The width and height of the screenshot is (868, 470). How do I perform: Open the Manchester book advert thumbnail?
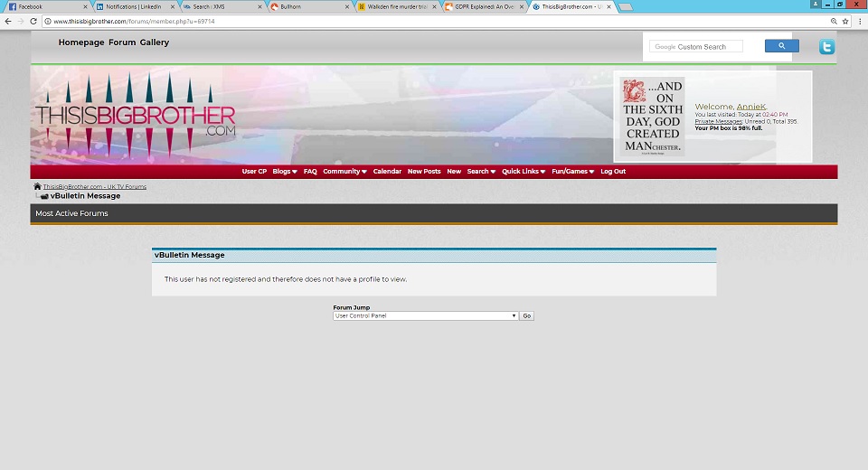(x=652, y=117)
